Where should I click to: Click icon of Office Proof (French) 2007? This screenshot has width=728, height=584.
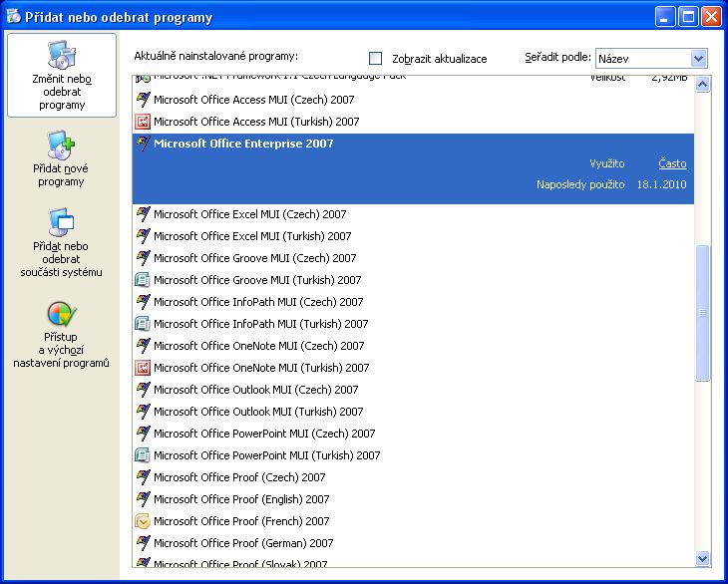pos(143,521)
